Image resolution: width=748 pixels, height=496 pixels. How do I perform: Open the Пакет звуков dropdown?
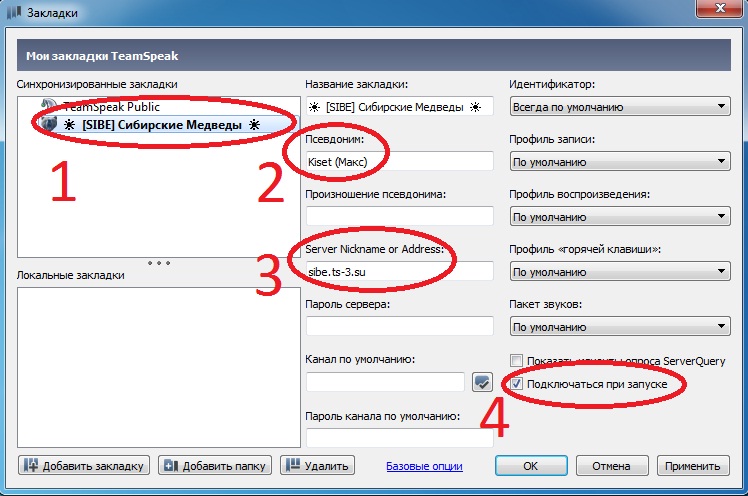point(620,327)
